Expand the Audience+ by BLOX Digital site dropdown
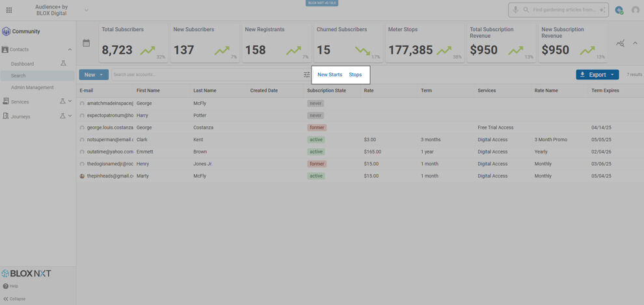The height and width of the screenshot is (305, 644). pos(87,10)
